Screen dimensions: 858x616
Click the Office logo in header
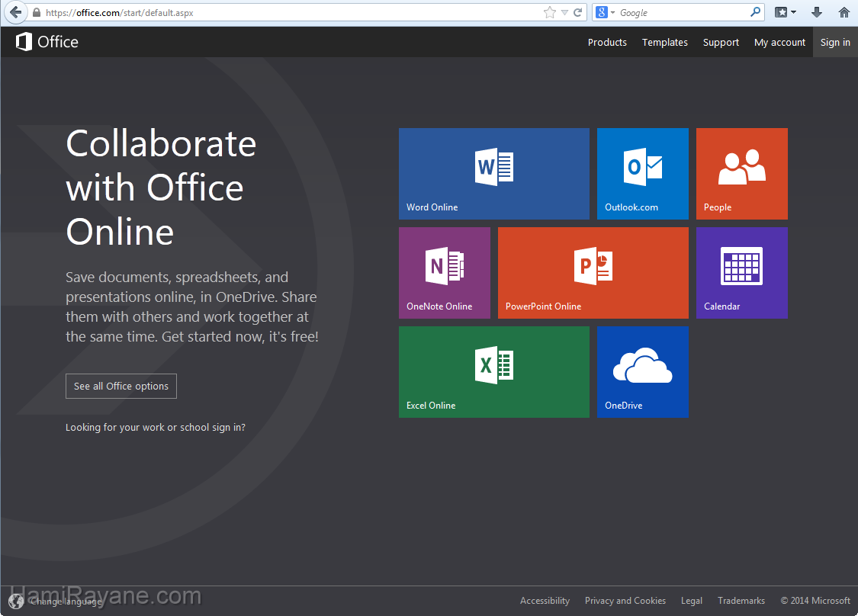point(47,42)
